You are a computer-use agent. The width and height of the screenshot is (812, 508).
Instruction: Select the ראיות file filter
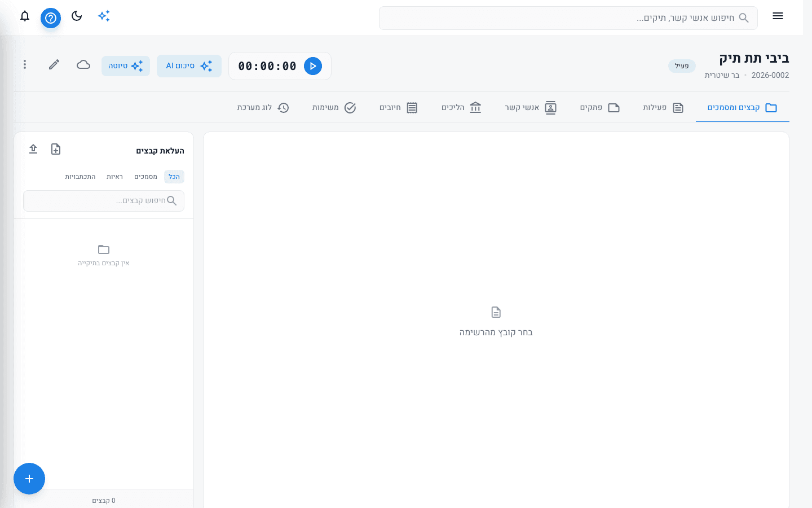click(114, 177)
